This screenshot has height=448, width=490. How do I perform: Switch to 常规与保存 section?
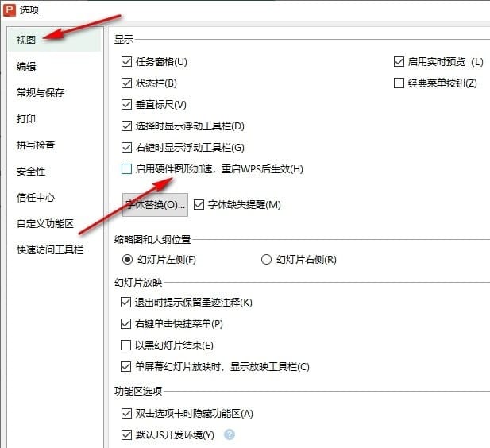coord(41,92)
